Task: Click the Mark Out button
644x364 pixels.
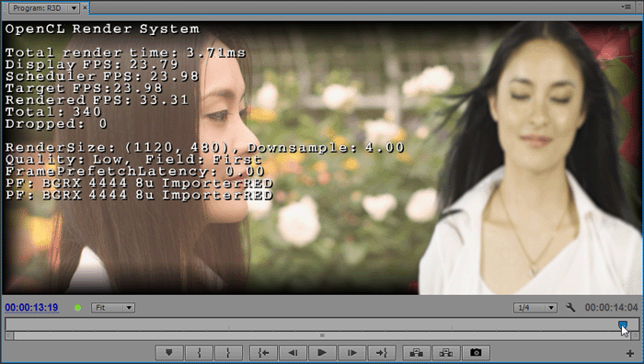Action: point(228,352)
